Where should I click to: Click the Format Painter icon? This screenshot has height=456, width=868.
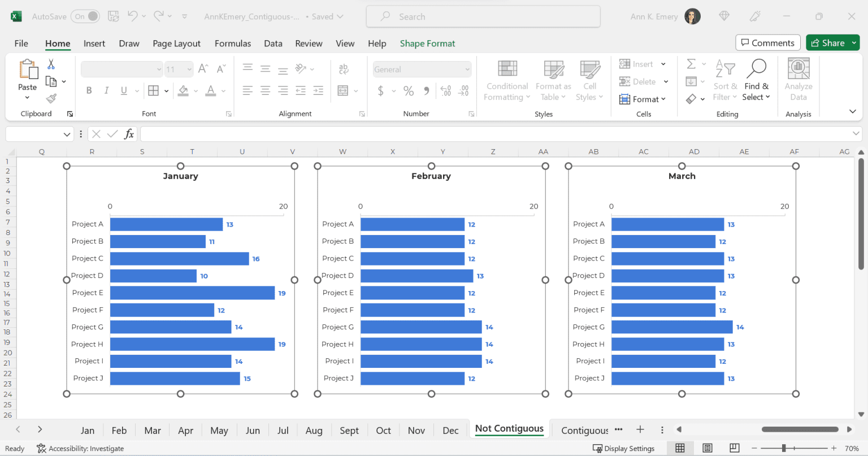51,98
